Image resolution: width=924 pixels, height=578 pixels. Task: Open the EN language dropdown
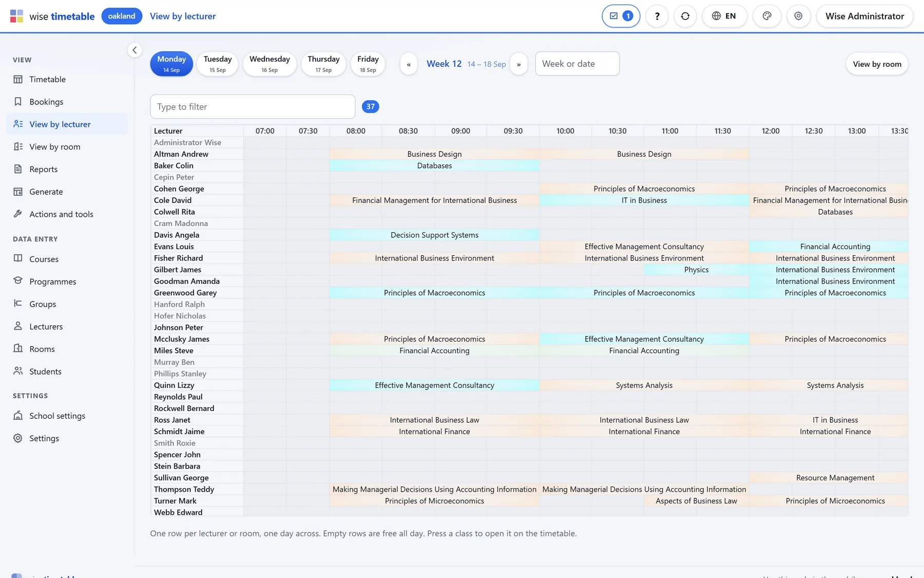coord(724,16)
